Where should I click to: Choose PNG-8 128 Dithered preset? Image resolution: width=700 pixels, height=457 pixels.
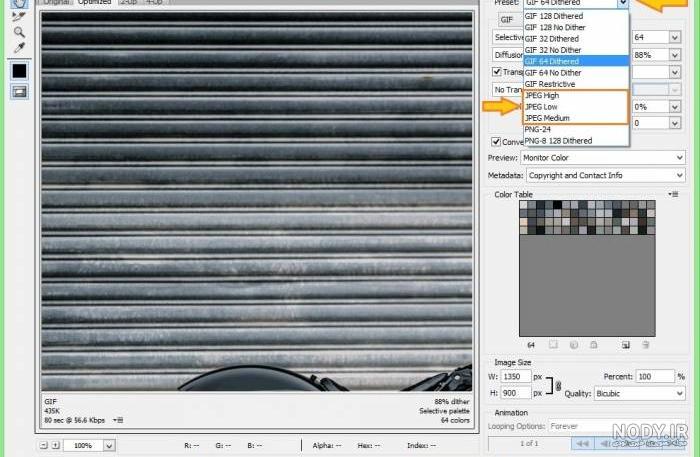(576, 141)
